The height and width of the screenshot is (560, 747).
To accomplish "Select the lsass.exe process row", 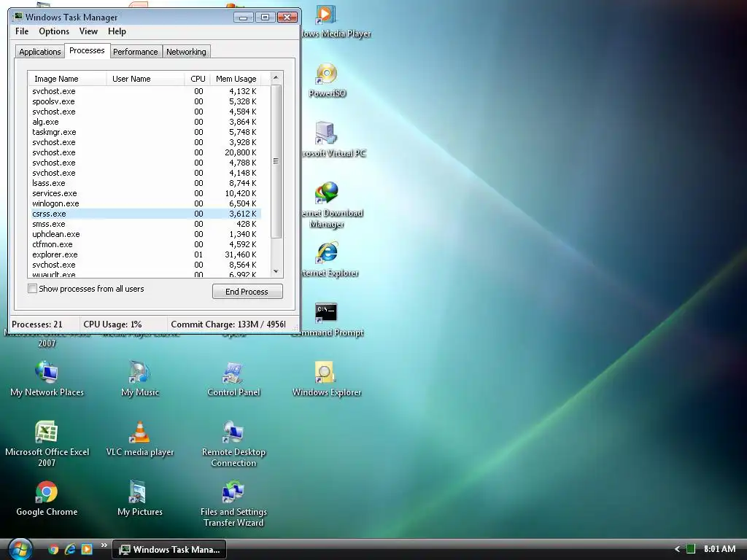I will [146, 183].
